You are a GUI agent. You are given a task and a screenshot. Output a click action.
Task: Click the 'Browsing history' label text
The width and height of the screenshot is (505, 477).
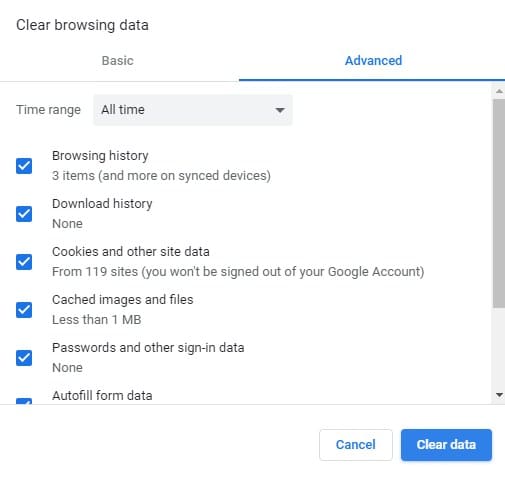coord(100,156)
